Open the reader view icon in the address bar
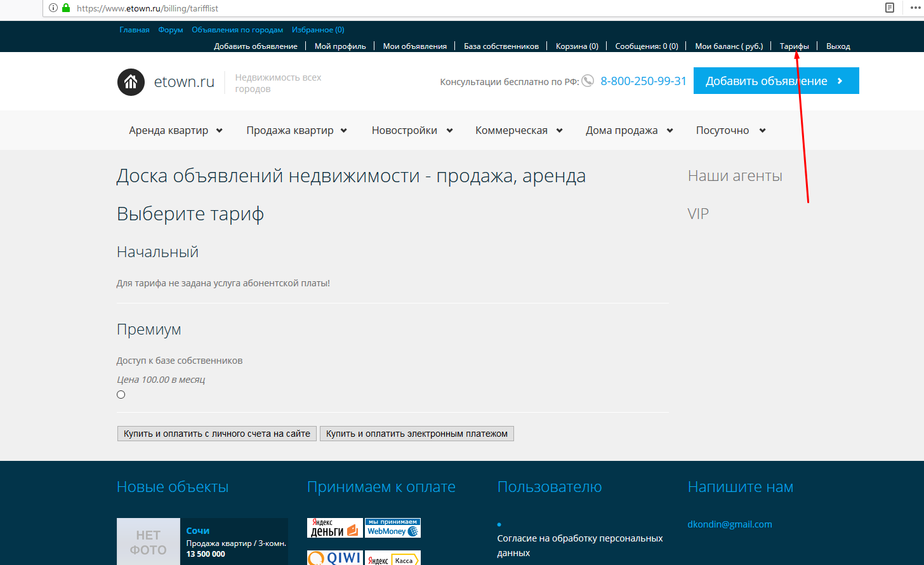The image size is (924, 565). click(890, 8)
